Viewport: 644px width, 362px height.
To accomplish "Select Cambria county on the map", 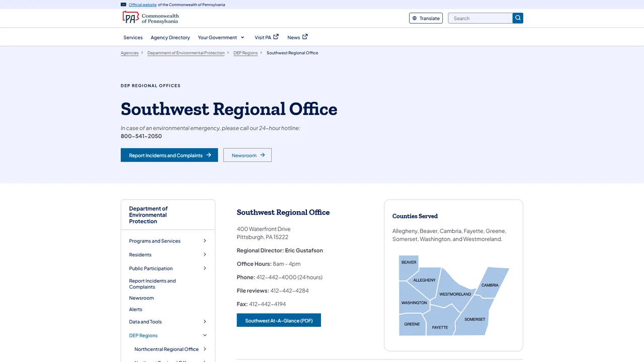I will pos(490,285).
